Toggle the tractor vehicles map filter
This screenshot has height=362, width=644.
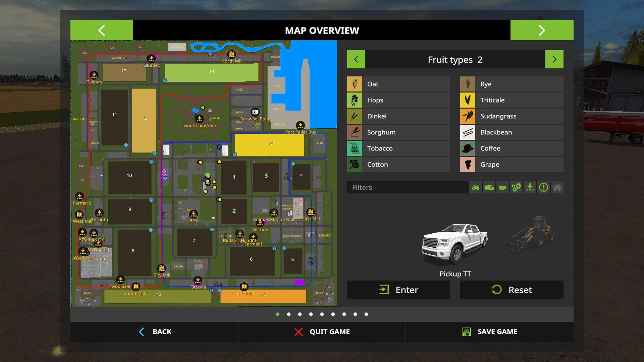[x=476, y=187]
